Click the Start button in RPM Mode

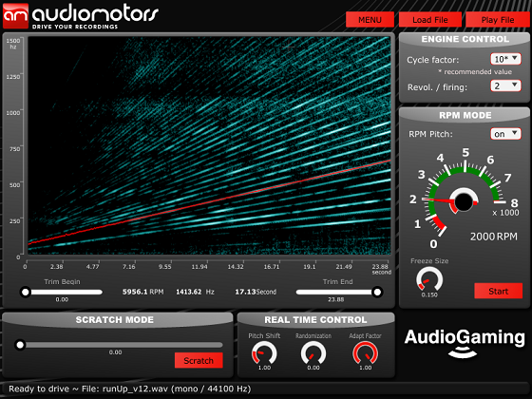(498, 291)
